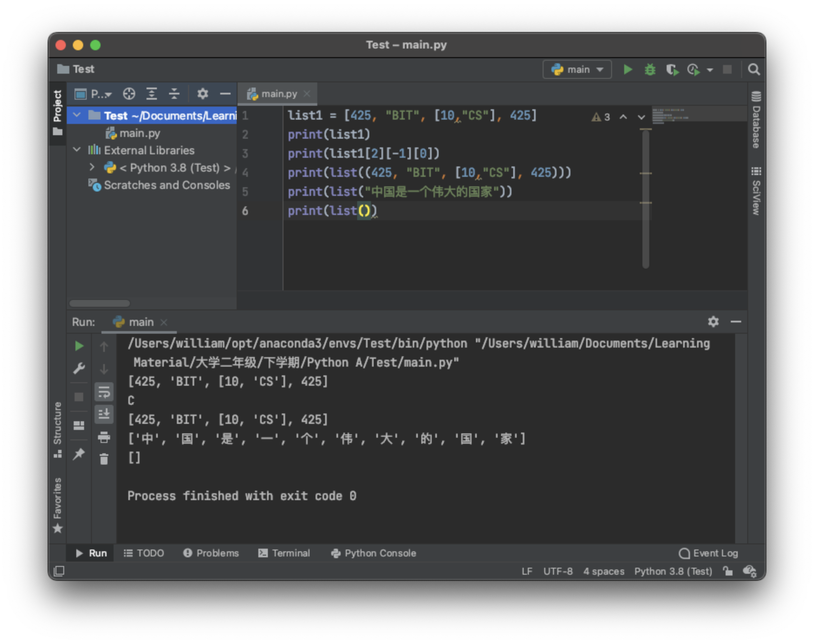Open the Terminal tool tab

click(x=284, y=553)
